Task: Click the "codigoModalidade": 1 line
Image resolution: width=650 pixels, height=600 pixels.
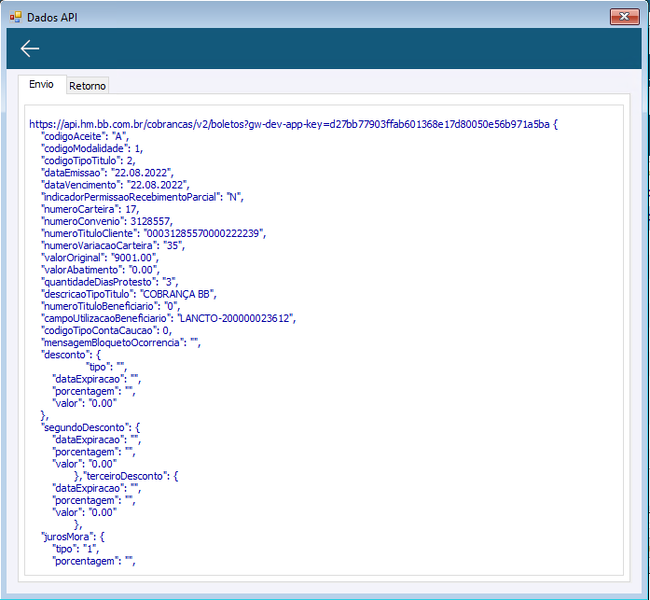Action: coord(92,148)
